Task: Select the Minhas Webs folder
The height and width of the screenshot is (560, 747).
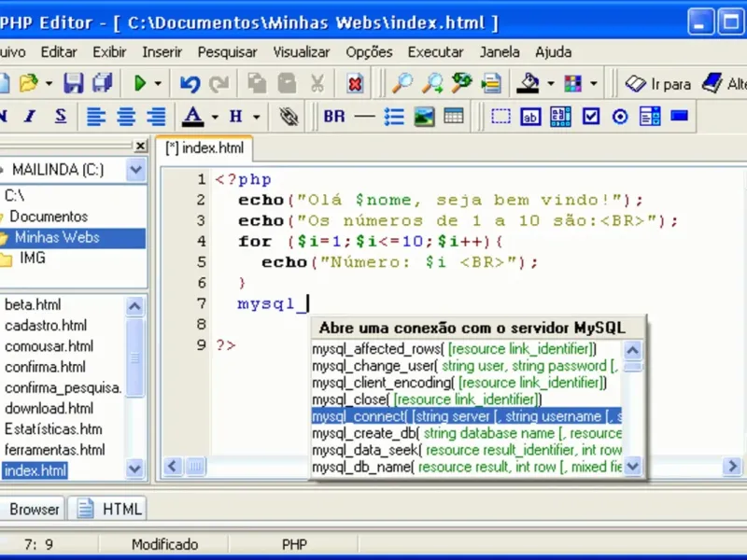Action: pyautogui.click(x=73, y=238)
